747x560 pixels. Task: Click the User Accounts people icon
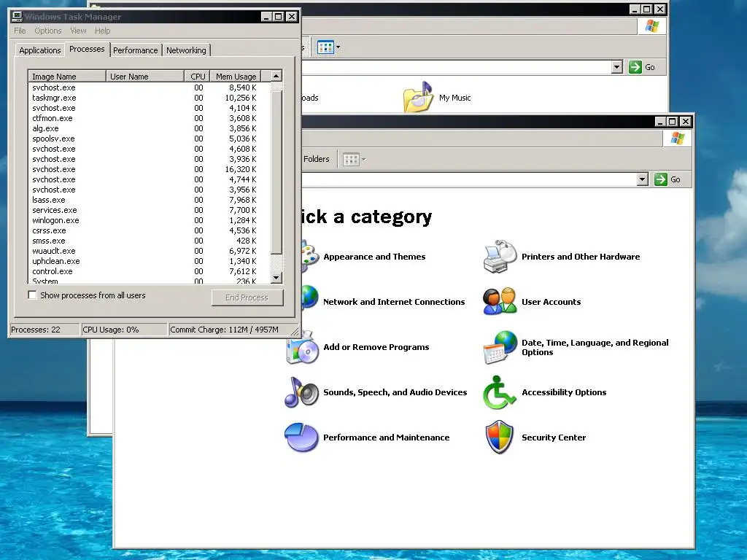pos(499,301)
